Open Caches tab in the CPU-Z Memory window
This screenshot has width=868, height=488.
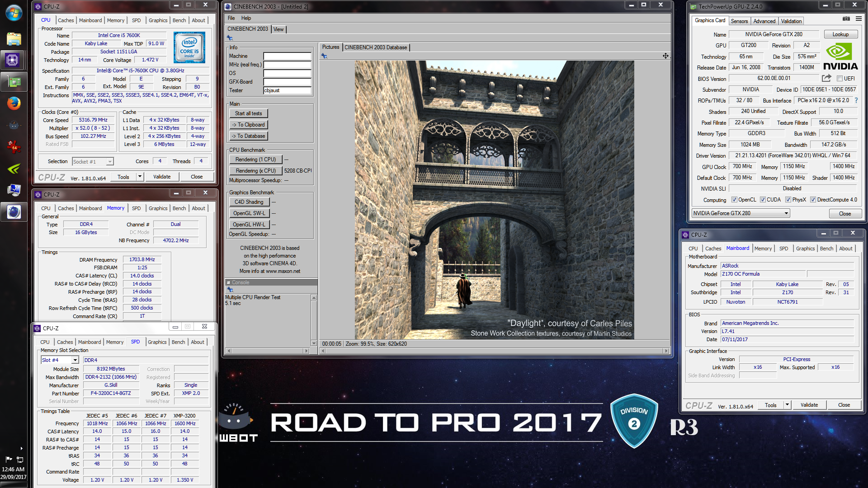point(66,208)
